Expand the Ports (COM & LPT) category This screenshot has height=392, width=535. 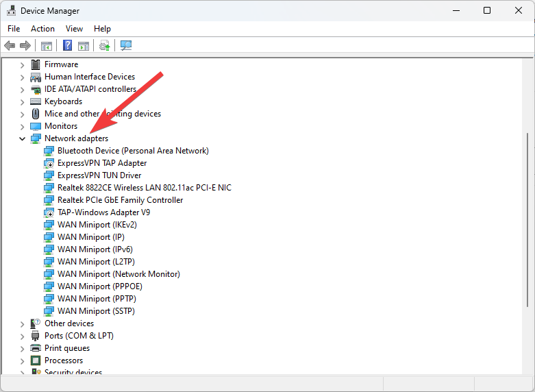[x=23, y=336]
